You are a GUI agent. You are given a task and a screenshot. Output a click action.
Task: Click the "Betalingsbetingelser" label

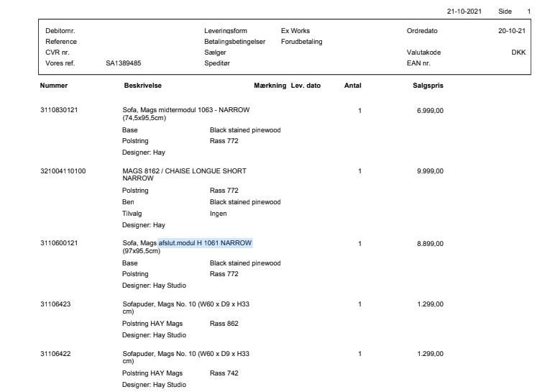coord(234,42)
